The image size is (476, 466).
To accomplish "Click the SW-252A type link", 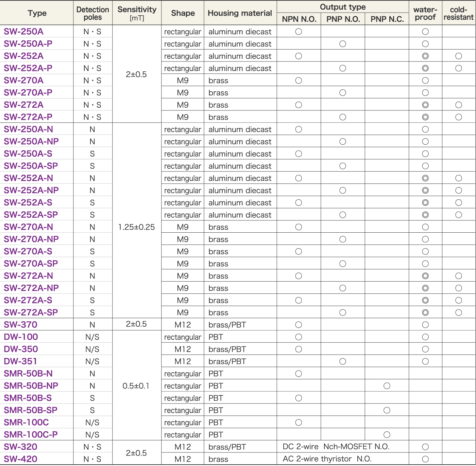I will click(23, 56).
